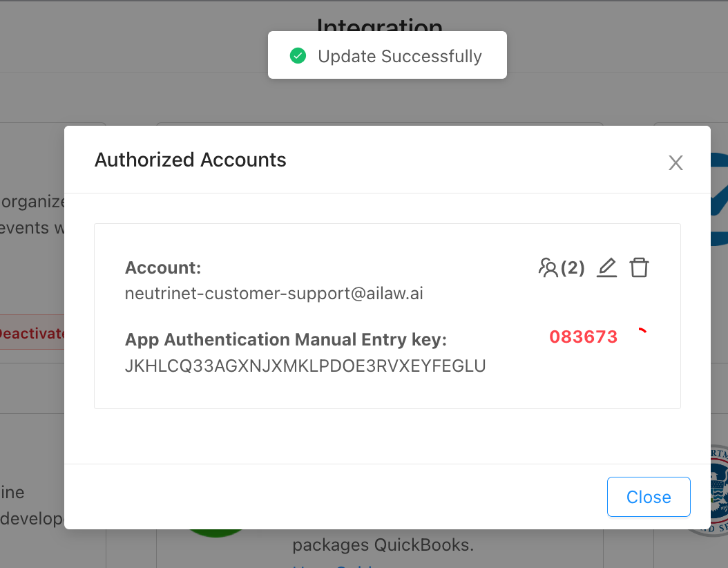Viewport: 728px width, 568px height.
Task: Click the green circular logo below the dialog
Action: click(215, 533)
